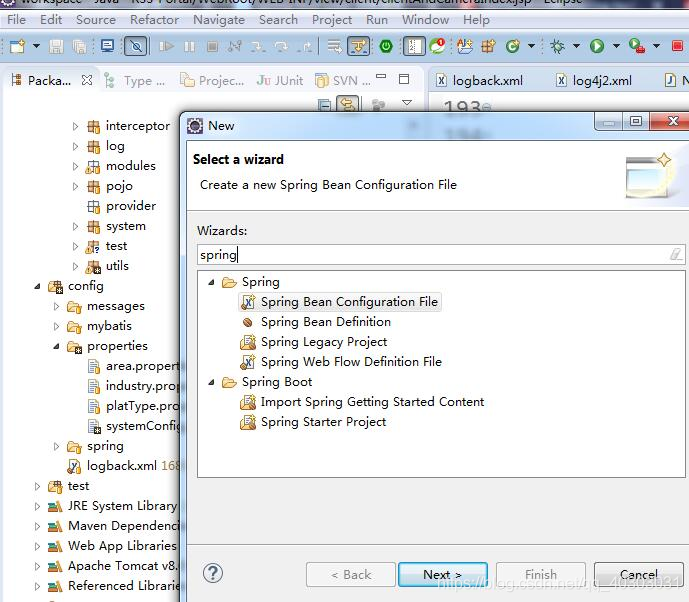Viewport: 689px width, 602px height.
Task: Collapse the Spring wizard category
Action: (211, 283)
